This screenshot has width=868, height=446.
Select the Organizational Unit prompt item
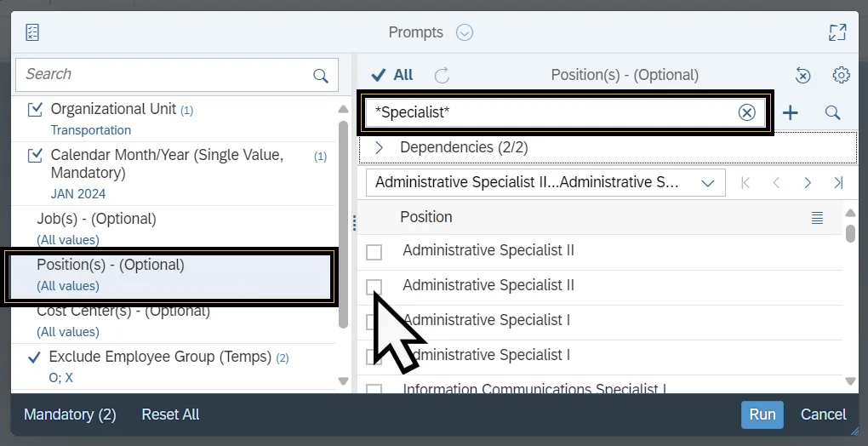tap(113, 109)
